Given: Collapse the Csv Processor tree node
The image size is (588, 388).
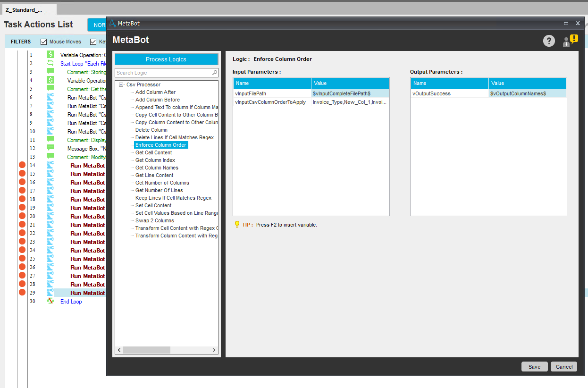Looking at the screenshot, I should click(x=121, y=84).
